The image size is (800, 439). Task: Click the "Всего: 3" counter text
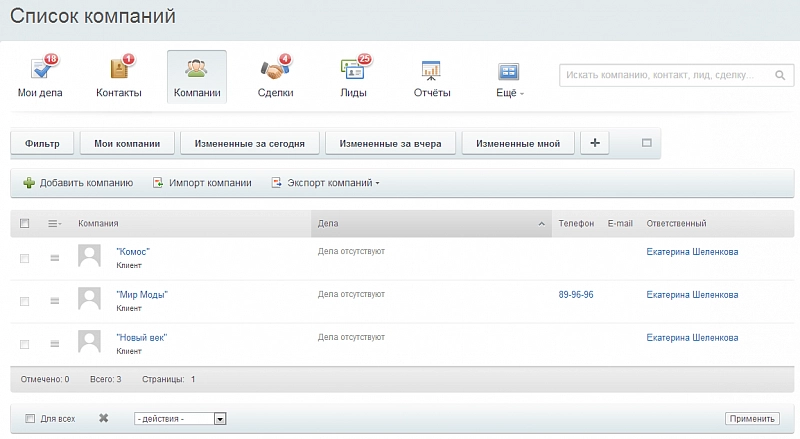[106, 379]
